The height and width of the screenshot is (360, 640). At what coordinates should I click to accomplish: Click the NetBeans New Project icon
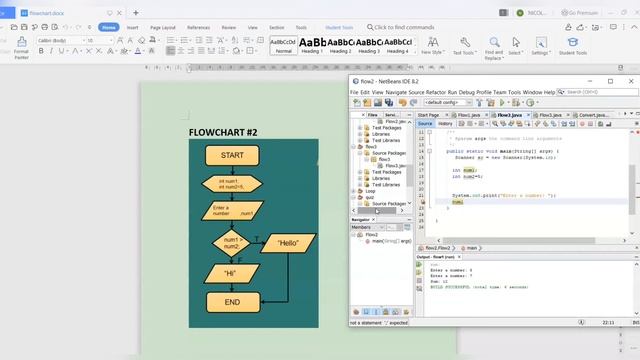pyautogui.click(x=367, y=102)
